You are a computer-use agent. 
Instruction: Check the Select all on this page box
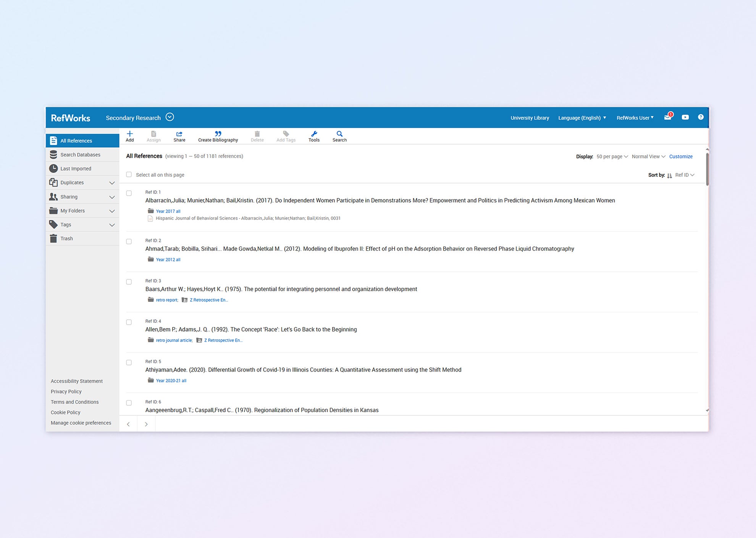pyautogui.click(x=129, y=175)
